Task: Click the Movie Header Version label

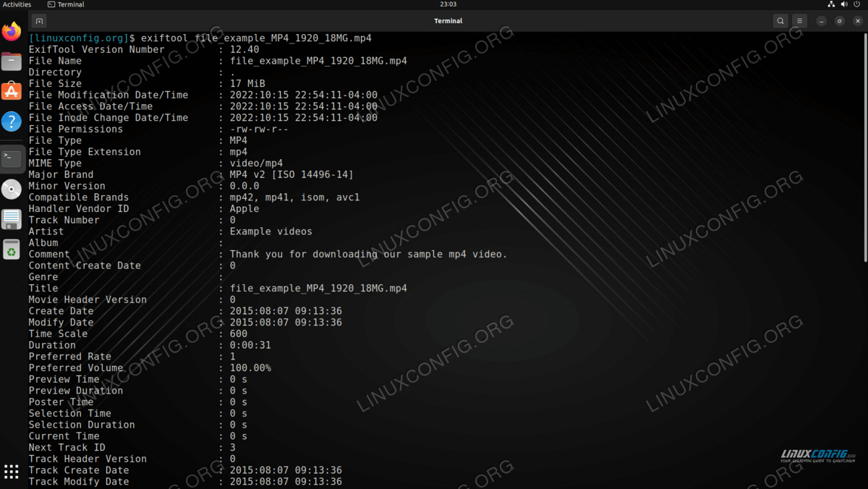Action: [x=88, y=299]
